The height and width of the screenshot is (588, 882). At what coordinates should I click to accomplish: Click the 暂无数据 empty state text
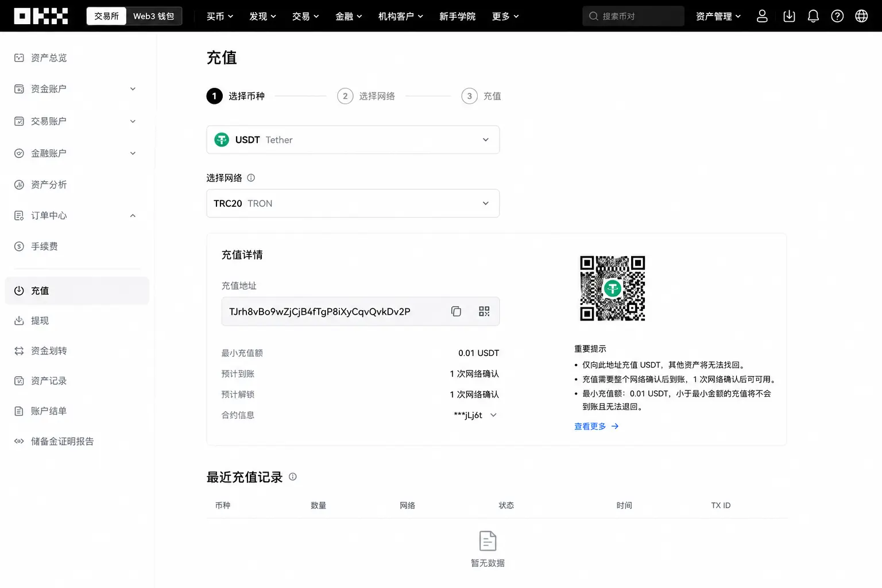tap(488, 563)
